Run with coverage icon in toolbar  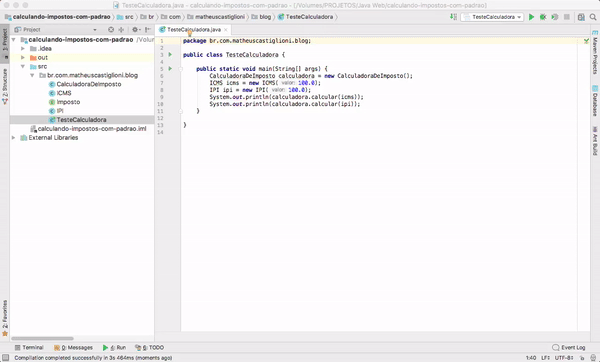pos(554,17)
